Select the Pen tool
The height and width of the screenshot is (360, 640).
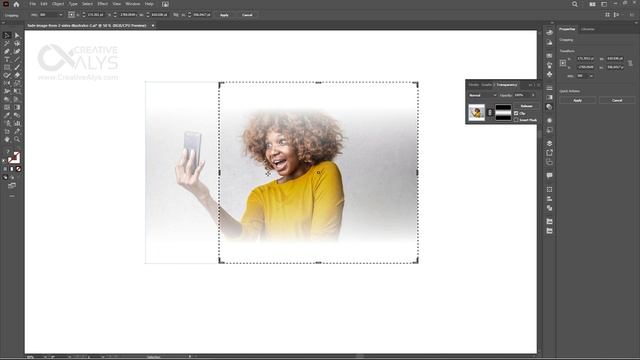tap(7, 51)
